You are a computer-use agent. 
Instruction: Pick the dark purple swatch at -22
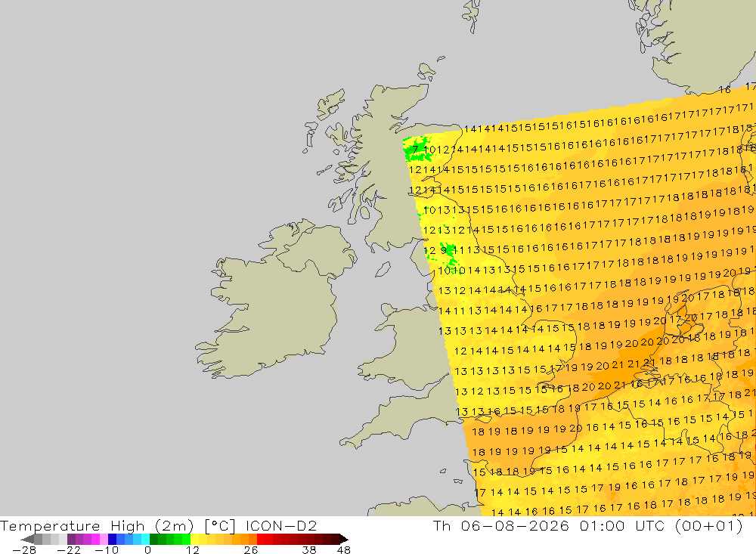tap(71, 540)
